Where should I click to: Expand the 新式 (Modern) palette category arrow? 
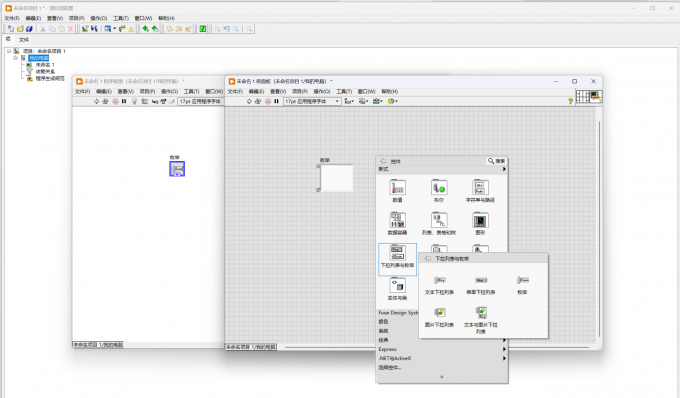coord(504,169)
